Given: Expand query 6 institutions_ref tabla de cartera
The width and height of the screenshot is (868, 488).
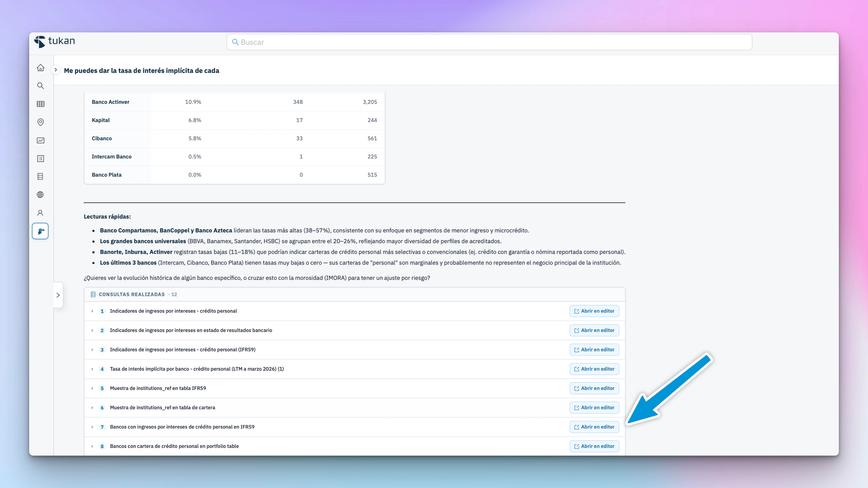Looking at the screenshot, I should pyautogui.click(x=92, y=407).
